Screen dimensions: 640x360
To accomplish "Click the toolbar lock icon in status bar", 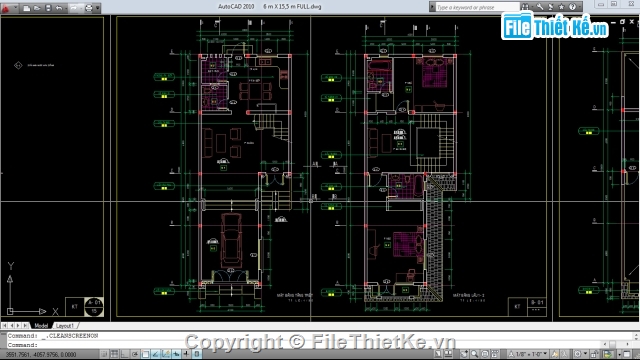I will [594, 354].
